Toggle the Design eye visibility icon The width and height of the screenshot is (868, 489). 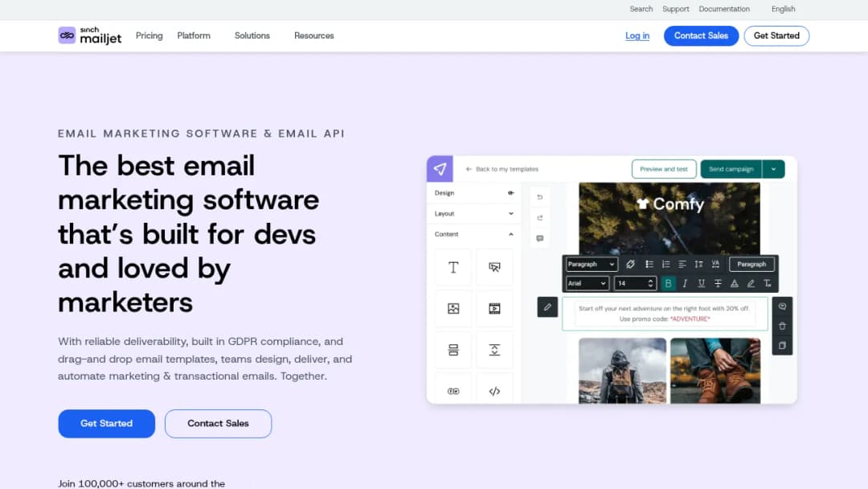[510, 193]
